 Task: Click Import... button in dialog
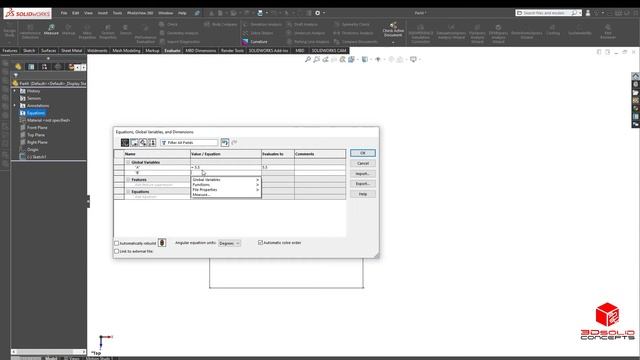363,174
